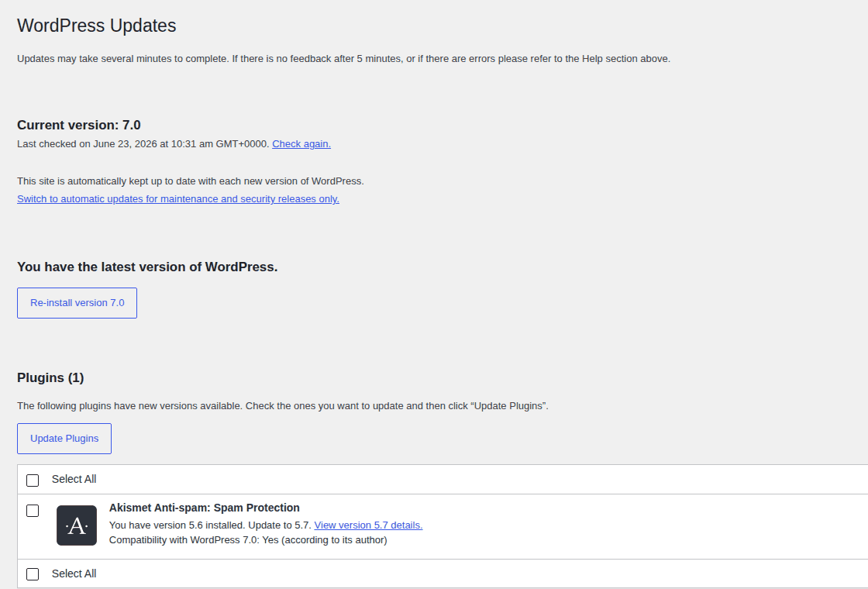Click the Current version: 7.0 heading

(78, 125)
